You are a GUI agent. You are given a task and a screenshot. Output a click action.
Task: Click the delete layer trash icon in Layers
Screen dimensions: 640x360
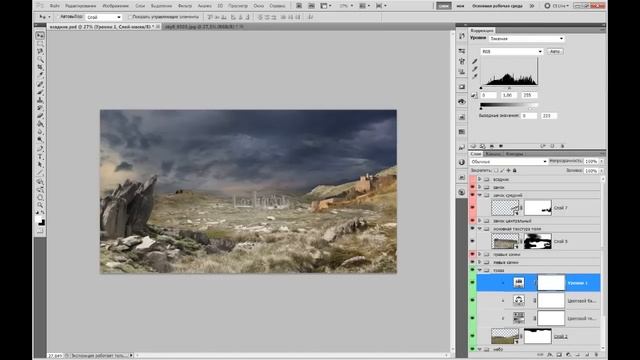click(x=596, y=355)
